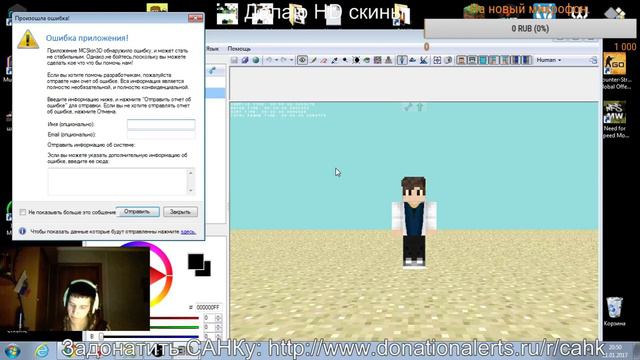Click the sphere ghost-mode icon in toolbar
This screenshot has height=360, width=640.
click(448, 60)
